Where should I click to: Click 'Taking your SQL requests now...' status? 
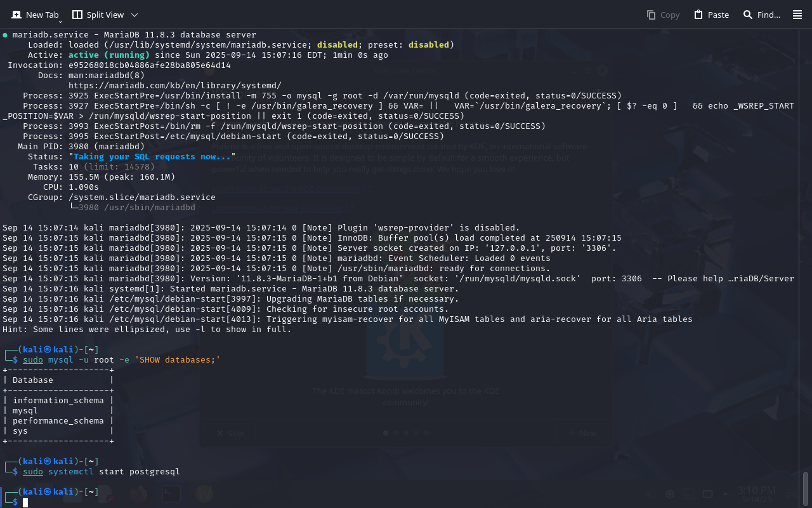(x=152, y=156)
